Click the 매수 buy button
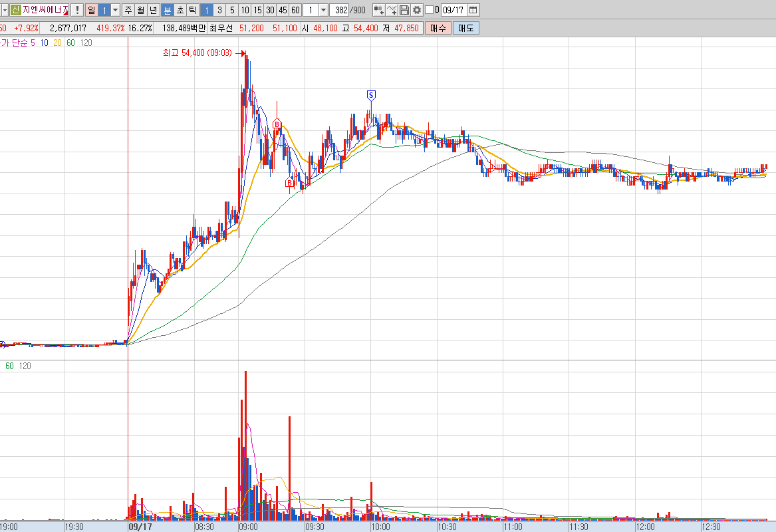 (438, 28)
